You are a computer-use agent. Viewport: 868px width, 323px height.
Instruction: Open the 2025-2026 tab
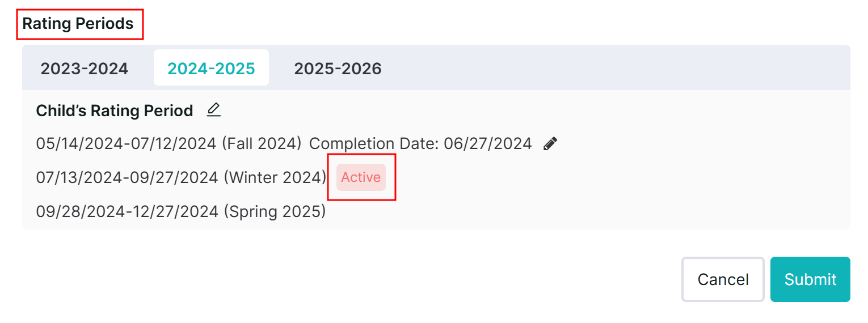pos(338,69)
